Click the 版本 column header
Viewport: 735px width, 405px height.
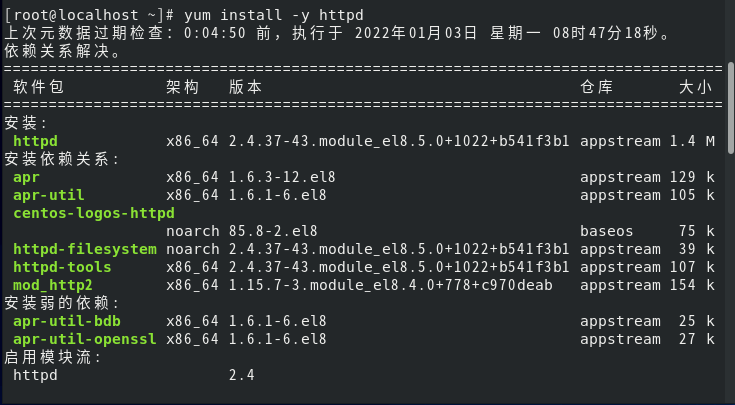click(246, 87)
